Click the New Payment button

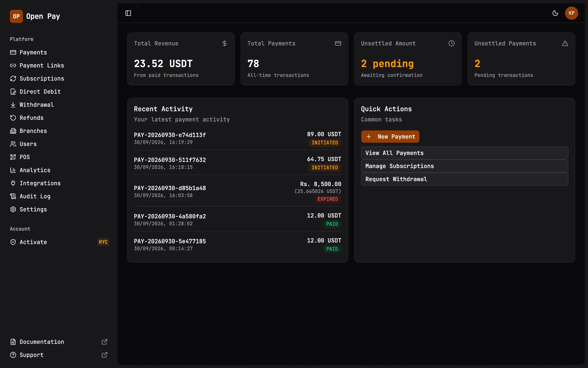click(390, 137)
